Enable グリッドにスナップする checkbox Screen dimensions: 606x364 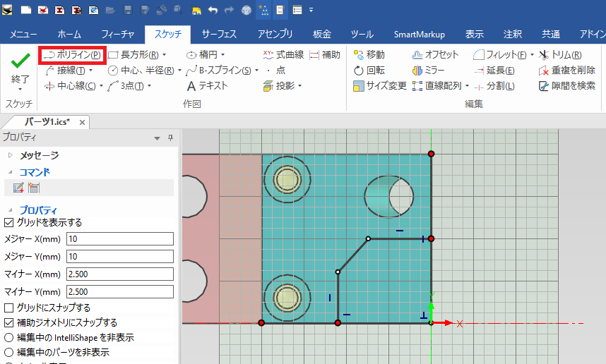(8, 308)
